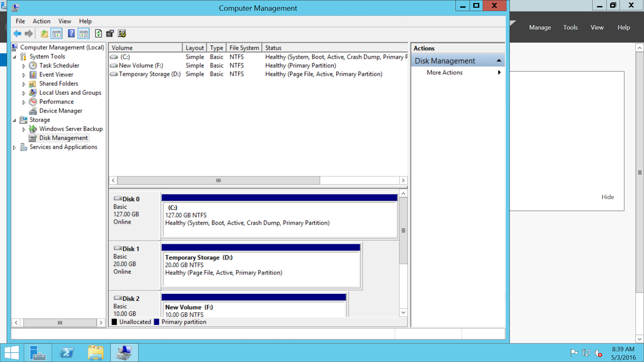Select Temporary Storage partition on Disk 1
This screenshot has width=644, height=362.
tap(261, 266)
